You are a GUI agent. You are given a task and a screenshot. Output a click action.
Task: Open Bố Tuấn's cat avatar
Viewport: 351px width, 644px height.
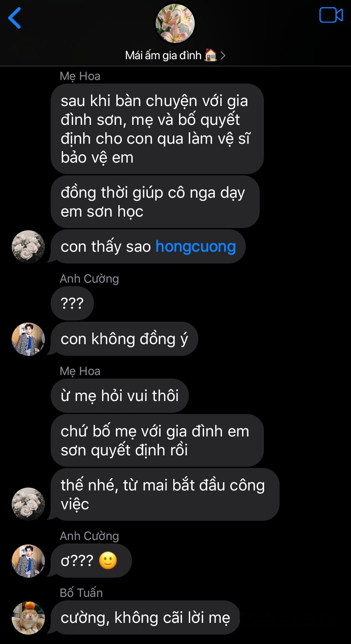click(x=28, y=618)
